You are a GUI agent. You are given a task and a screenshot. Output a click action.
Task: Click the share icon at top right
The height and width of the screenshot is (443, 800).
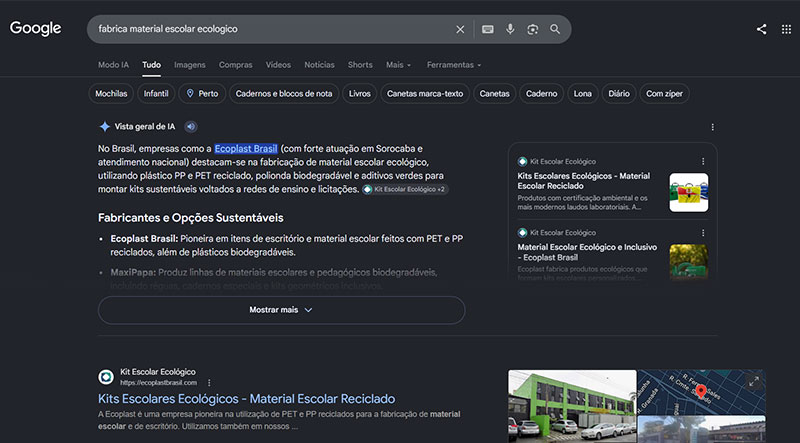pyautogui.click(x=762, y=29)
